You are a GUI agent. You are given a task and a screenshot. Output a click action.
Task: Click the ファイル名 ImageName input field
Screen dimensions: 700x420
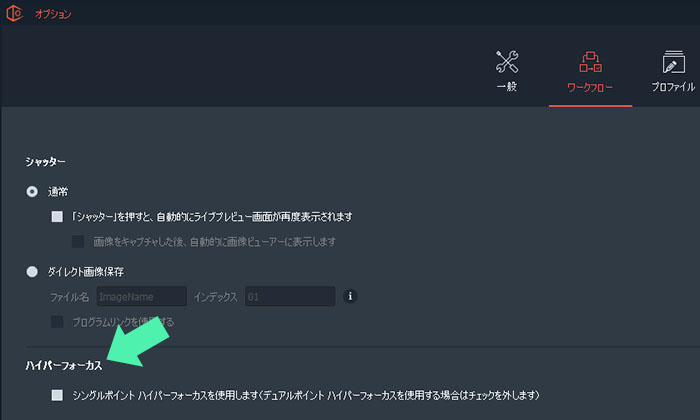coord(141,296)
